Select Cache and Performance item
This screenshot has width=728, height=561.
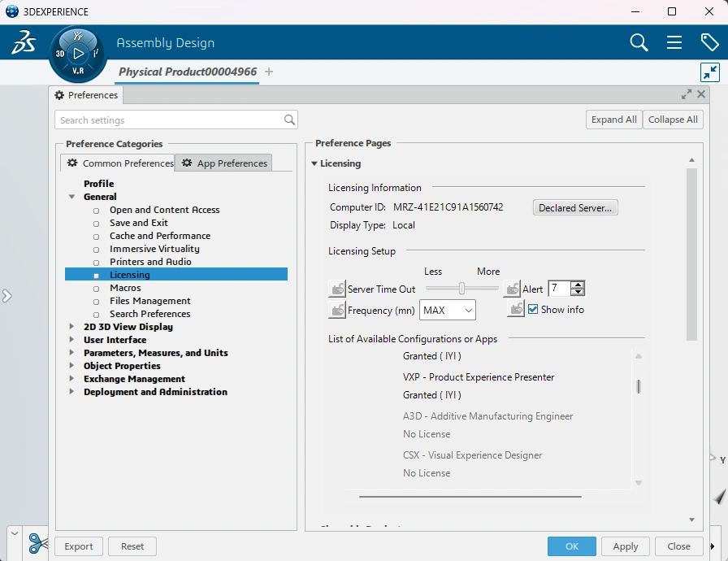160,236
